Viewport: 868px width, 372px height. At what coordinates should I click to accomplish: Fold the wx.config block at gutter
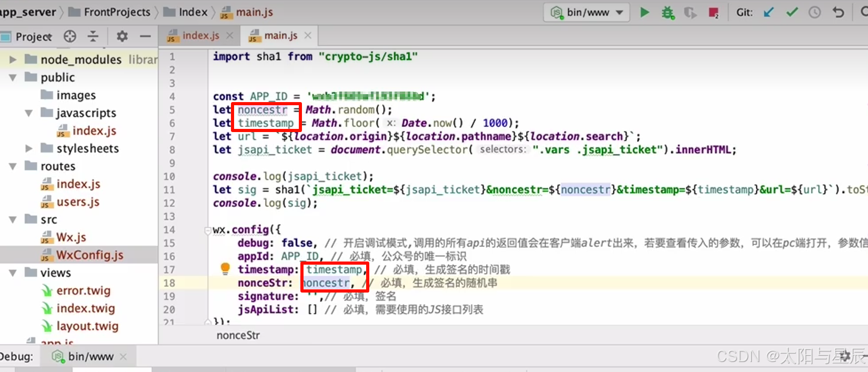point(208,230)
